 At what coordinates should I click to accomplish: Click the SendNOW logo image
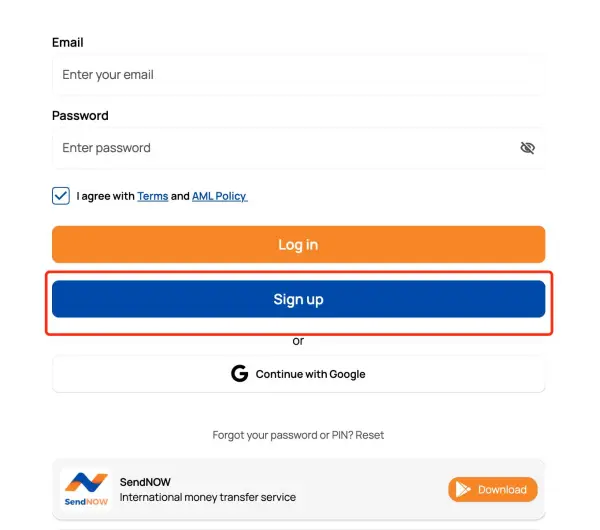coord(85,489)
